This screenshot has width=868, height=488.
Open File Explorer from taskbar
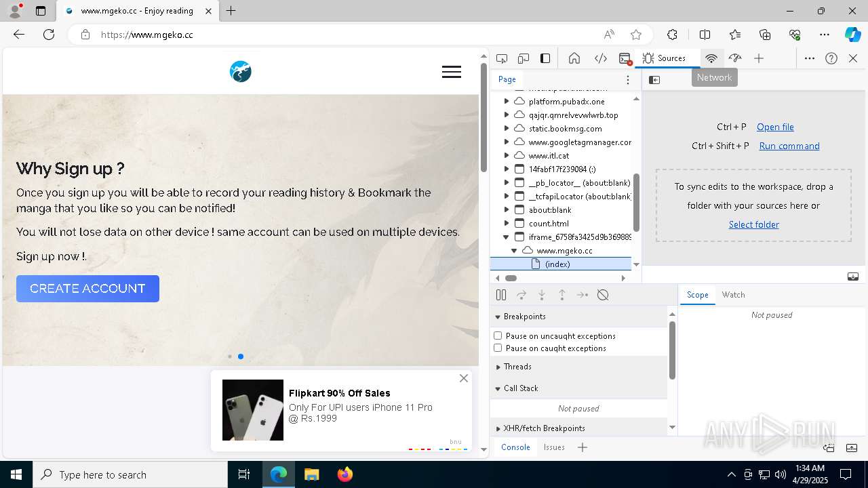312,474
